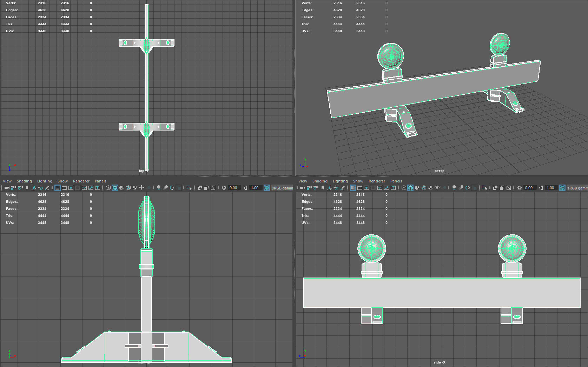Click X-Ray Joints icon in front panel
Screen dimensions: 588x367
pos(213,188)
